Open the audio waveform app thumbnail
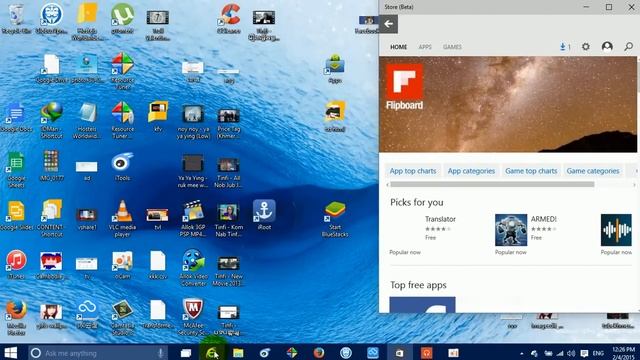640x360 pixels. (x=616, y=230)
